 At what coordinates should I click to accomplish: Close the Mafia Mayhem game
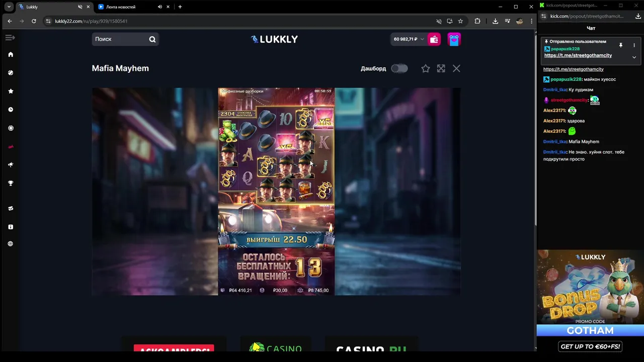click(x=456, y=68)
